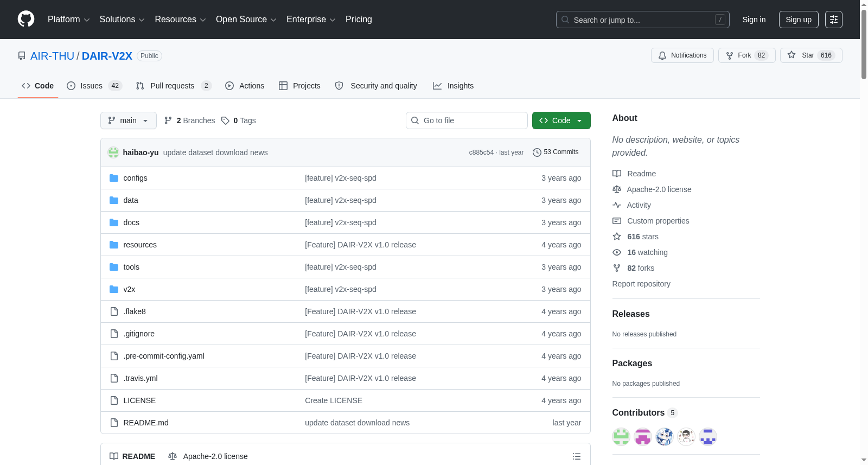Fork the DAIR-V2X repository
The image size is (868, 465).
click(747, 55)
